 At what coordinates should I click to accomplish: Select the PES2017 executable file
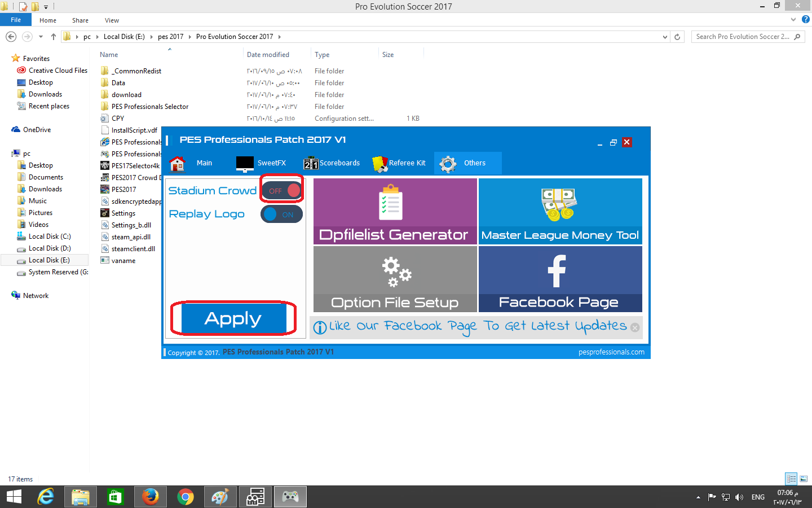123,190
